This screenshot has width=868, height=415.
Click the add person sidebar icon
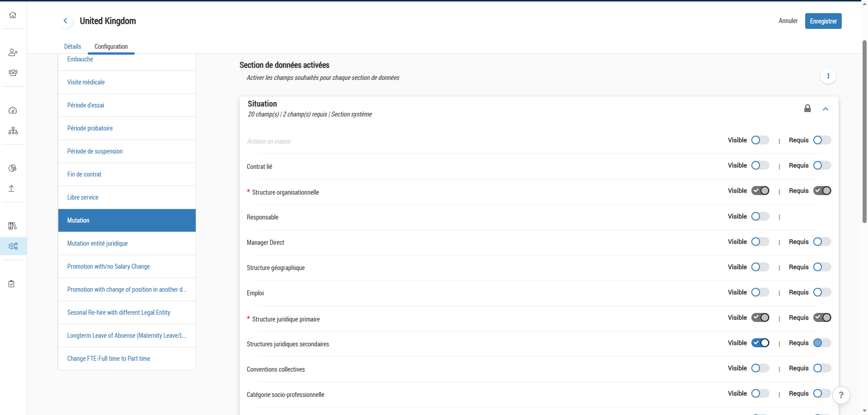coord(13,52)
